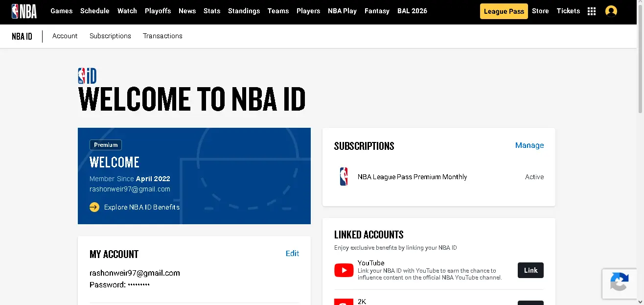View the Standings page
Viewport: 644px width, 305px height.
(244, 11)
